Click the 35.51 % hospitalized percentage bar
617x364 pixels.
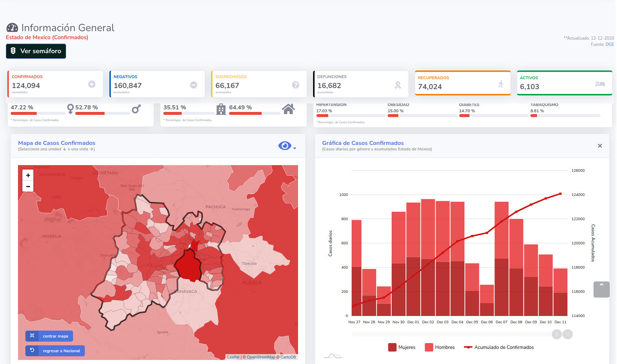pos(189,113)
